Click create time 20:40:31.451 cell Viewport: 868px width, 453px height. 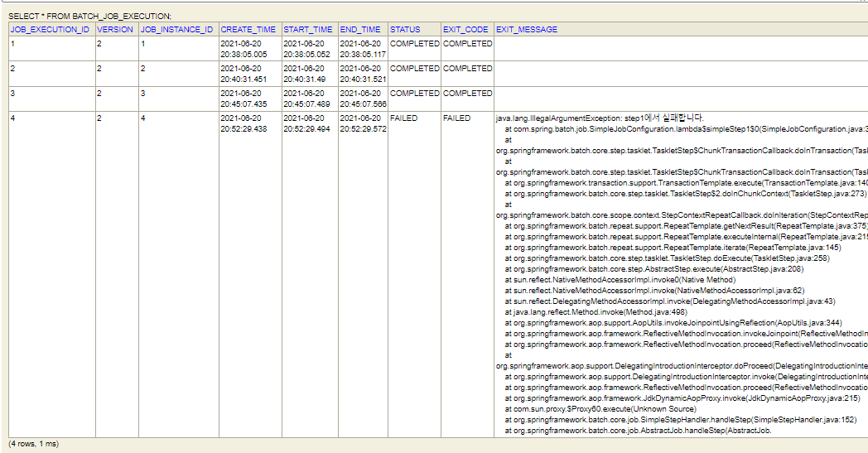coord(250,74)
